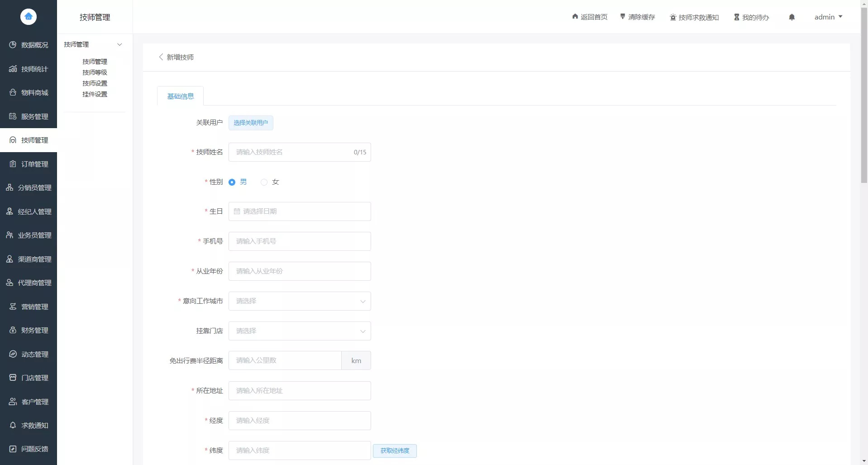The width and height of the screenshot is (868, 465).
Task: Click the 数据概况 pie chart icon
Action: click(13, 45)
